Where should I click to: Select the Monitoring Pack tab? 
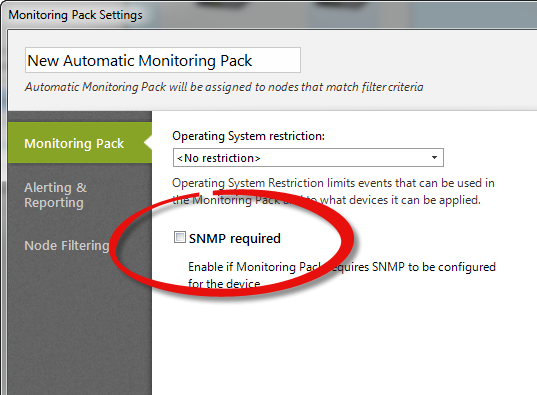click(79, 143)
